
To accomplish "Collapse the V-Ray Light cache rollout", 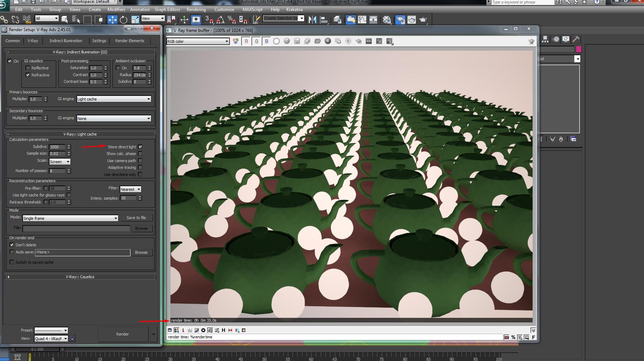I will coord(80,134).
